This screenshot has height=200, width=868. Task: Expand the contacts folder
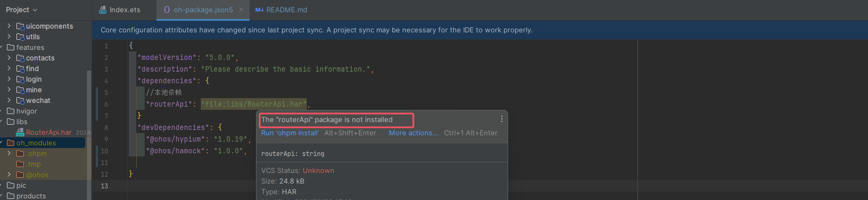tap(9, 58)
